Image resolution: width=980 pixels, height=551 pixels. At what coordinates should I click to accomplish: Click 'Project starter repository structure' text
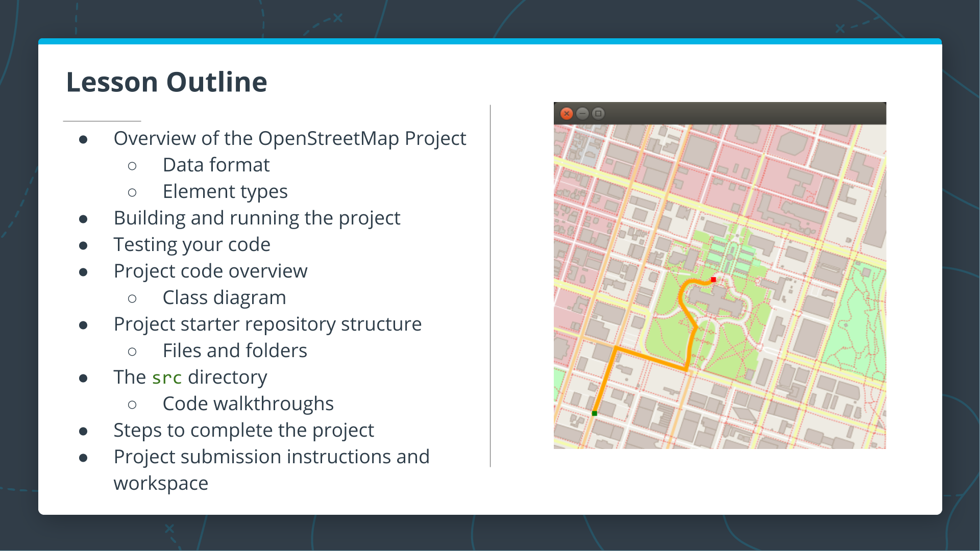pos(267,324)
